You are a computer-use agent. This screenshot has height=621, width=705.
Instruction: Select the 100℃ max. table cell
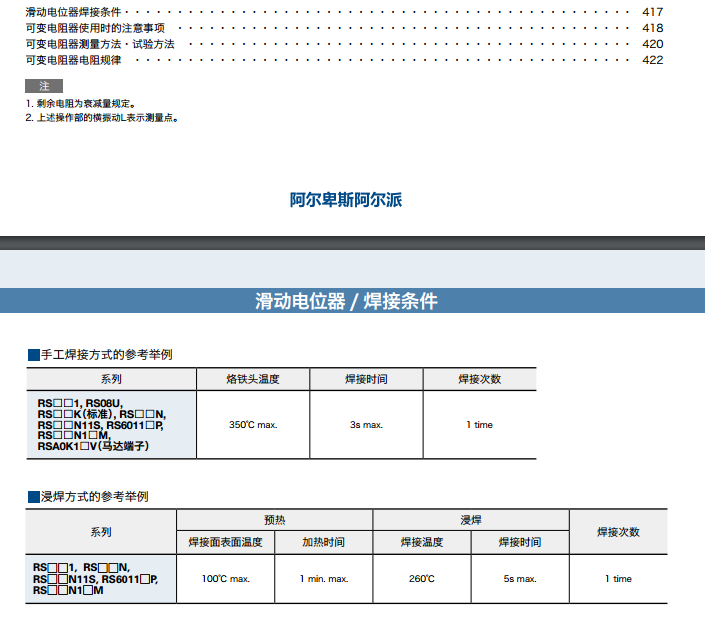225,579
